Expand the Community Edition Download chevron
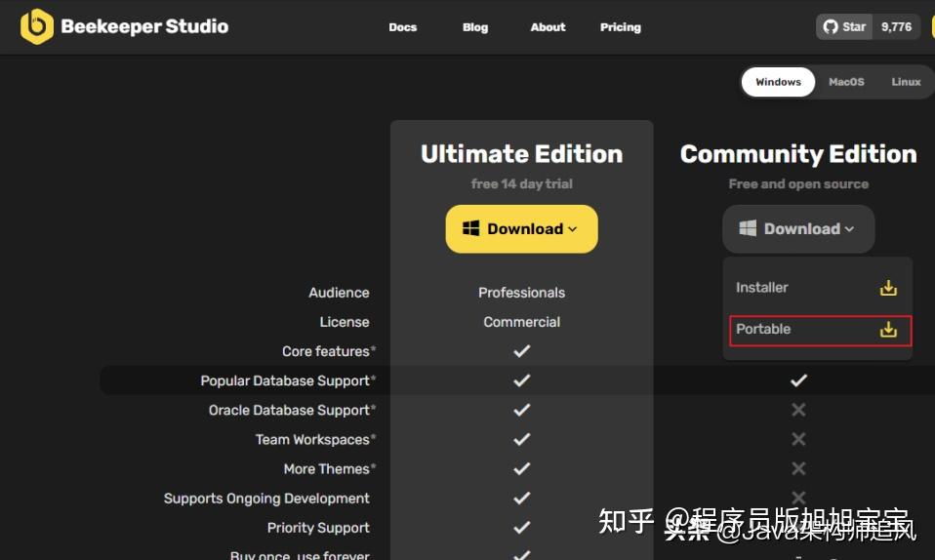This screenshot has width=935, height=560. (849, 229)
